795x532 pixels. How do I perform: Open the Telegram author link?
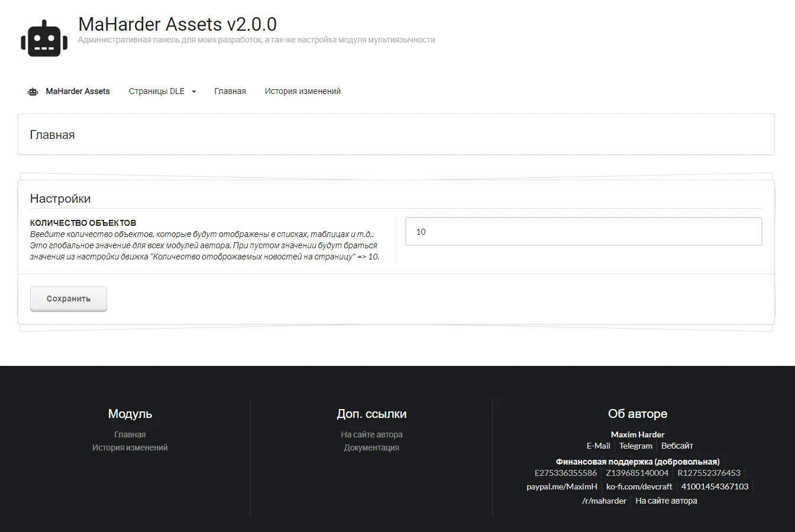pos(635,446)
